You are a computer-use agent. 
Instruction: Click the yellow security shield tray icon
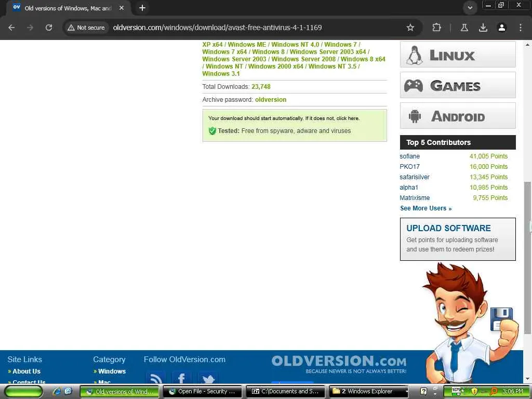(x=474, y=391)
